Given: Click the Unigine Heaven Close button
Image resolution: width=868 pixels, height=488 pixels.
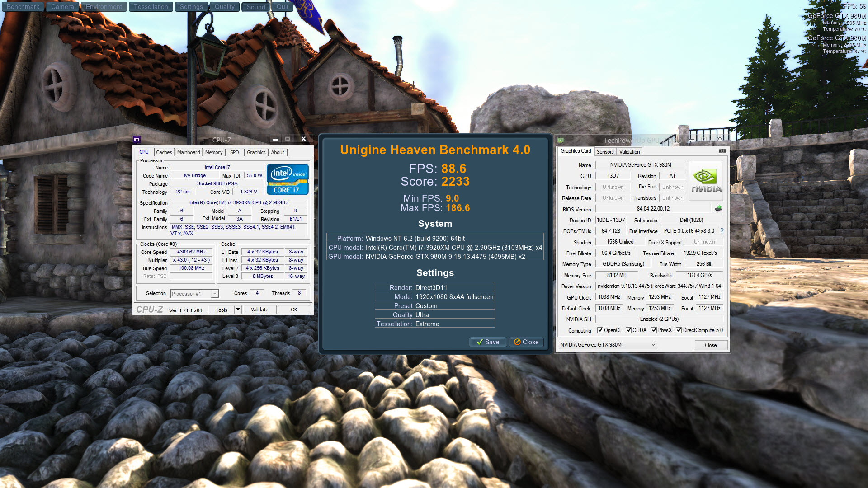Looking at the screenshot, I should [526, 342].
